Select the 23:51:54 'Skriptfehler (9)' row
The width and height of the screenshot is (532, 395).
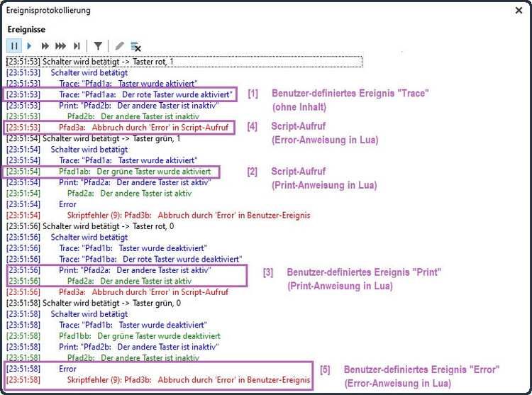158,215
